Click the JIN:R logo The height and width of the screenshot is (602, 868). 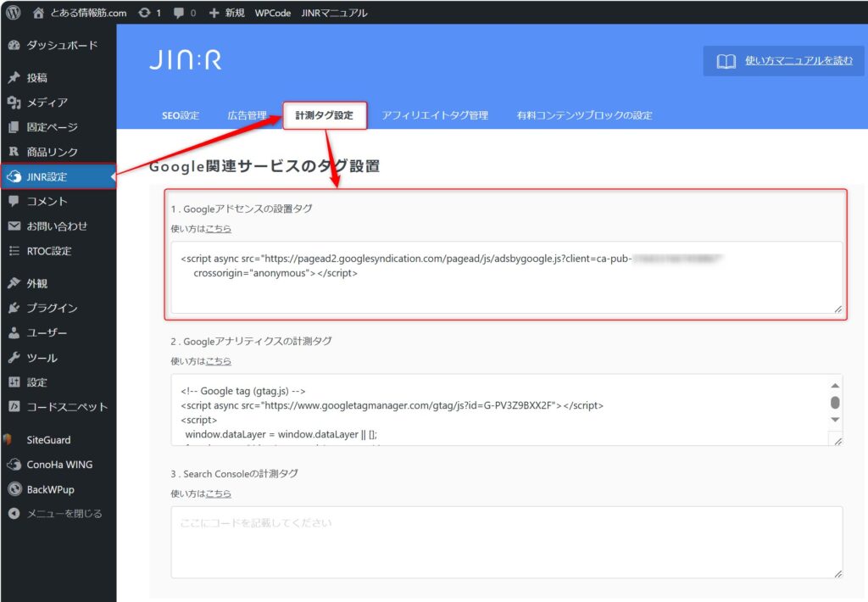[186, 60]
